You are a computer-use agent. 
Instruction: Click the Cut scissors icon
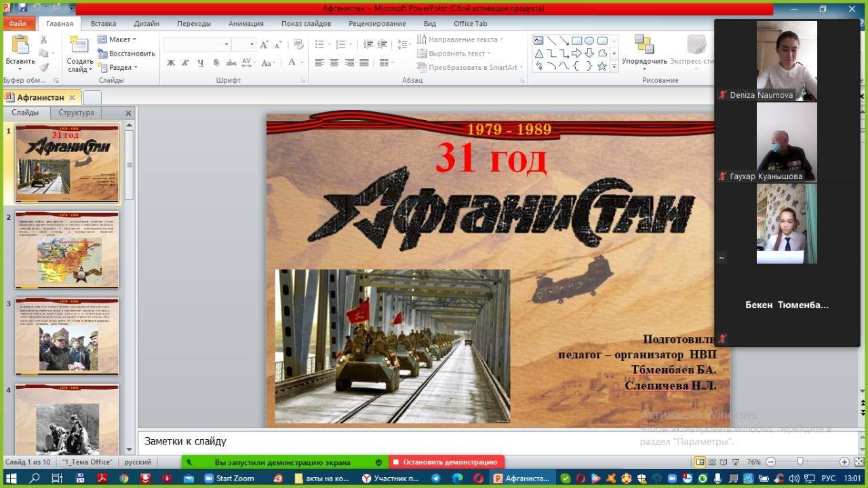pos(44,40)
